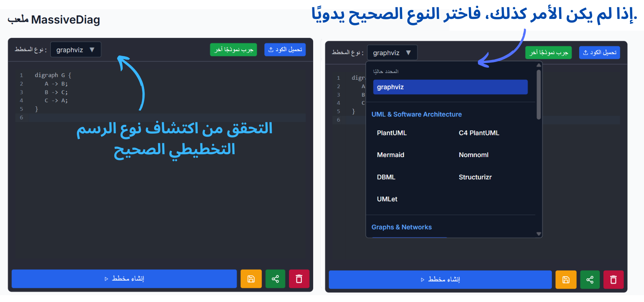This screenshot has width=644, height=302.
Task: Select DBML diagram type
Action: click(386, 177)
